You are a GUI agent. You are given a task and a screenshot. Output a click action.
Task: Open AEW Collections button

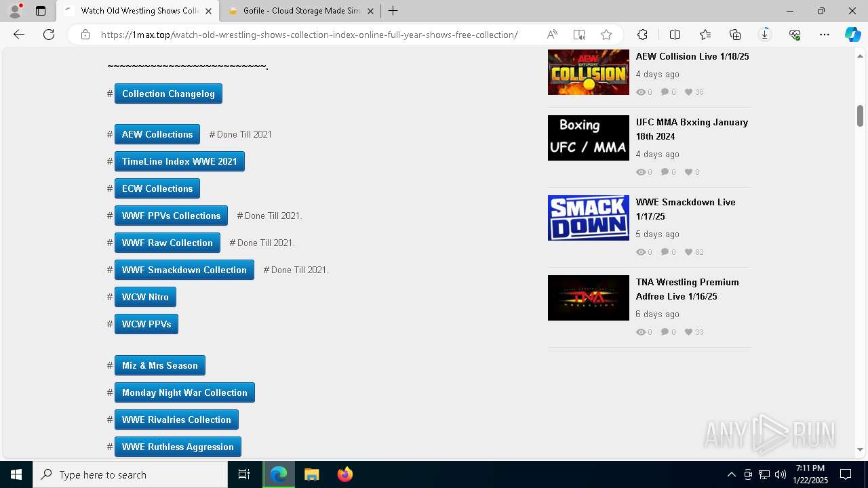pyautogui.click(x=157, y=134)
